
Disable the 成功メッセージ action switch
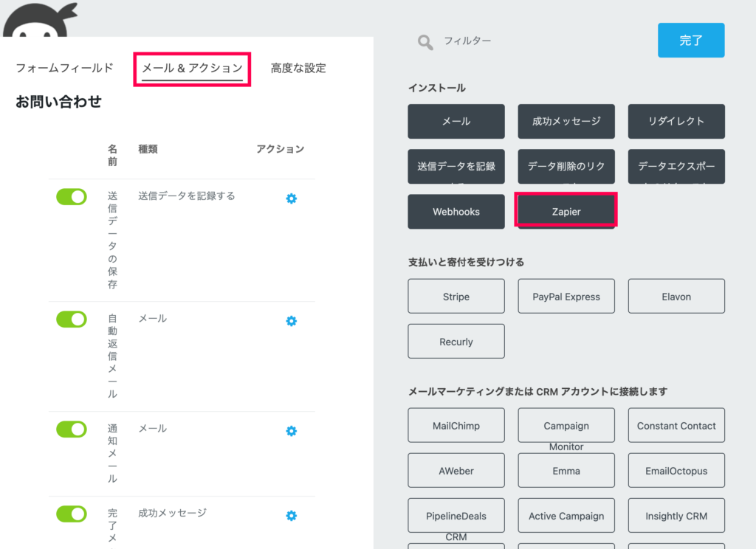[72, 514]
